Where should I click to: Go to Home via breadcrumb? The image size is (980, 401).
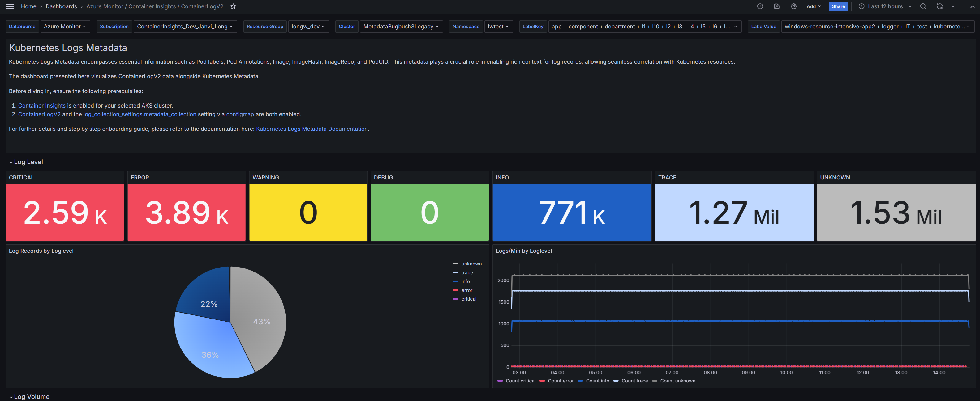click(28, 6)
